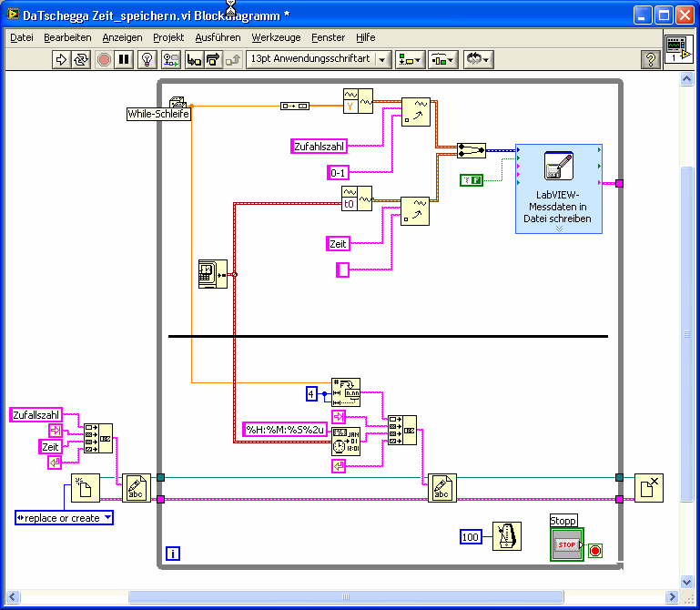
Task: Click the Close File node
Action: [649, 488]
